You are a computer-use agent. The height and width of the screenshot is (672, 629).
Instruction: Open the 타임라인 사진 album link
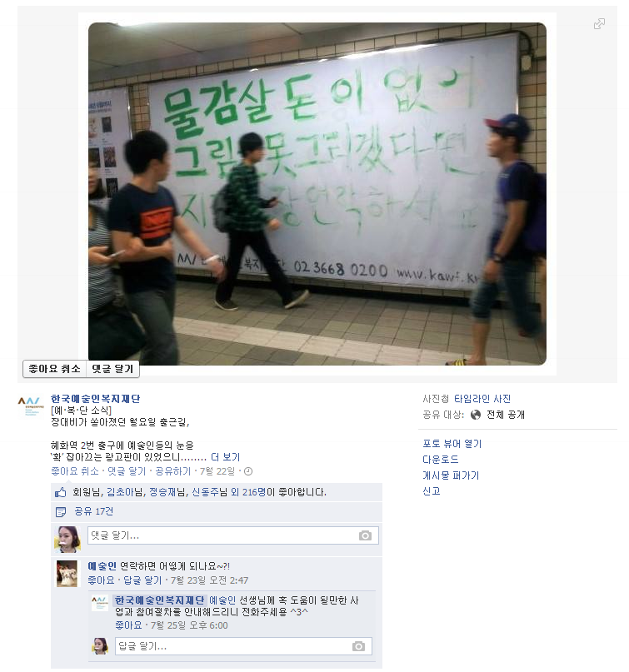click(x=482, y=399)
